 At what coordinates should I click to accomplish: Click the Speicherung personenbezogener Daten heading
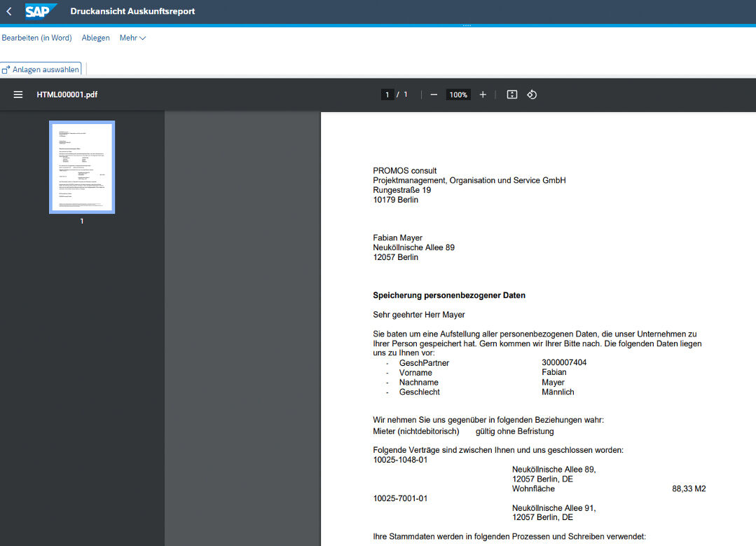click(x=449, y=295)
